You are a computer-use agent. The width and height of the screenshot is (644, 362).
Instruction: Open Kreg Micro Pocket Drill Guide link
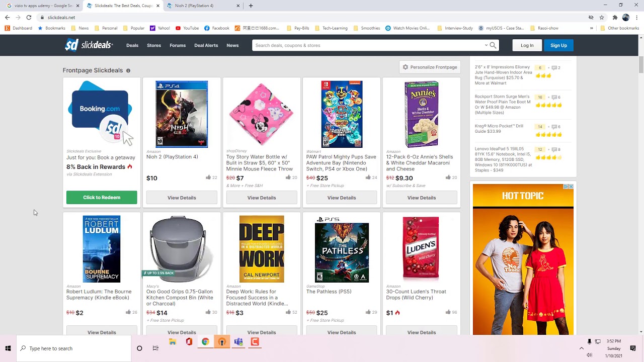pyautogui.click(x=500, y=129)
